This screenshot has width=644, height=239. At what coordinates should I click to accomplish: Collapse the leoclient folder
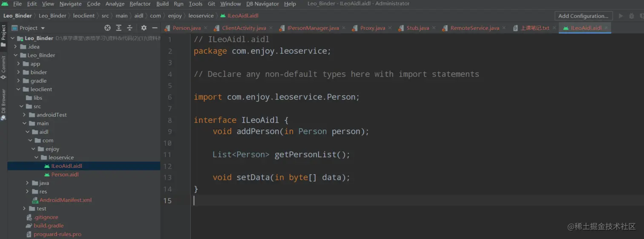[19, 89]
